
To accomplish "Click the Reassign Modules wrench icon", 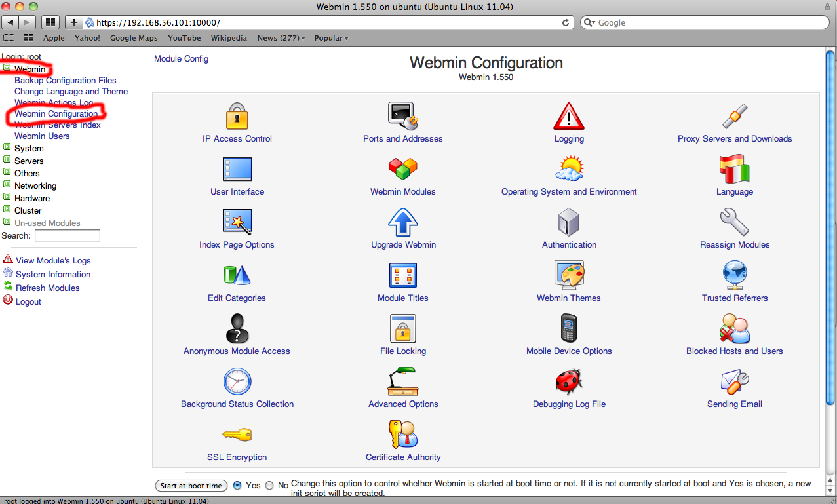I will [735, 222].
